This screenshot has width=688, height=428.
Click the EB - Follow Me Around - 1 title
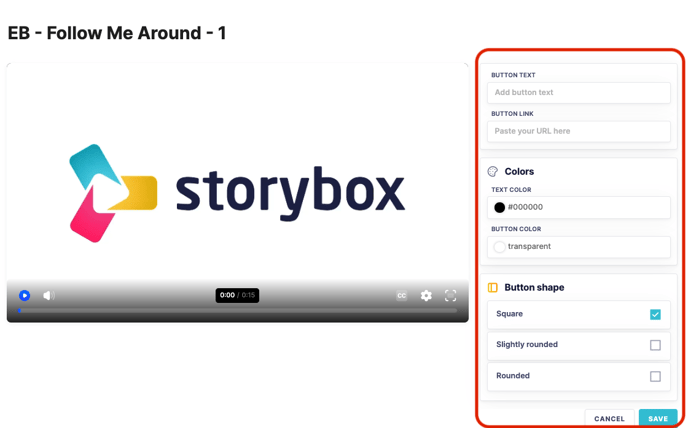coord(117,33)
